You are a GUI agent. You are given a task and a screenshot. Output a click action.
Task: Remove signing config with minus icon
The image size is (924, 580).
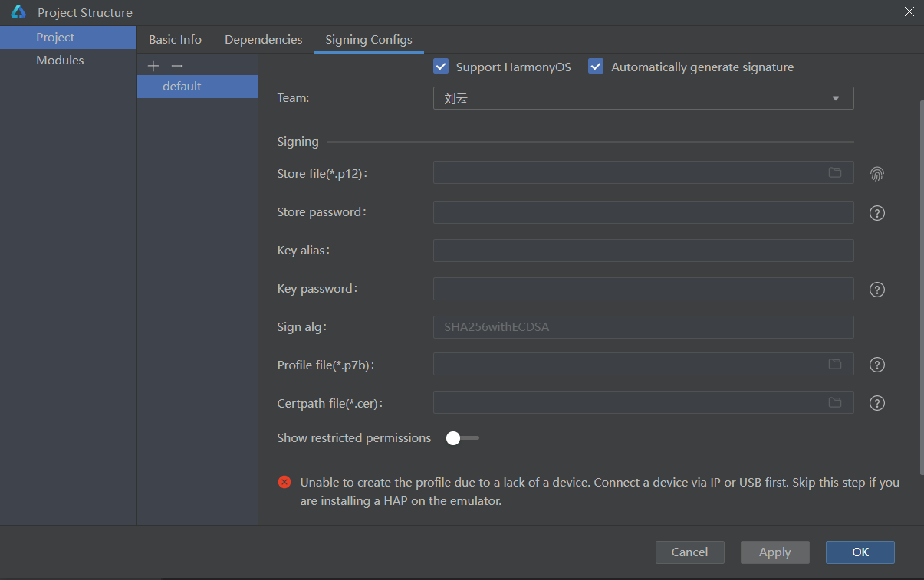[177, 67]
